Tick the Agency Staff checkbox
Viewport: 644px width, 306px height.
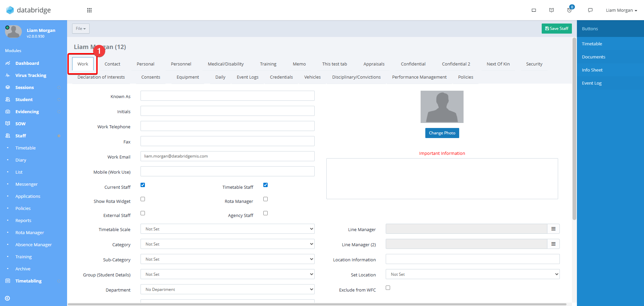pos(266,213)
